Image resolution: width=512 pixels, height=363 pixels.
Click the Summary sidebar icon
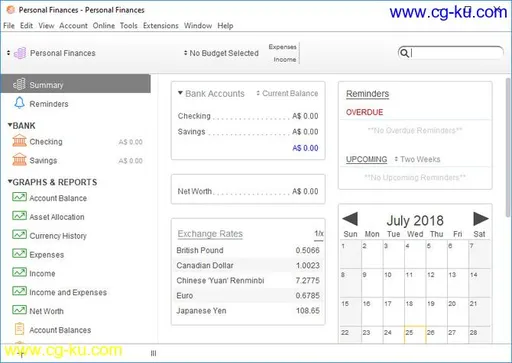click(19, 84)
